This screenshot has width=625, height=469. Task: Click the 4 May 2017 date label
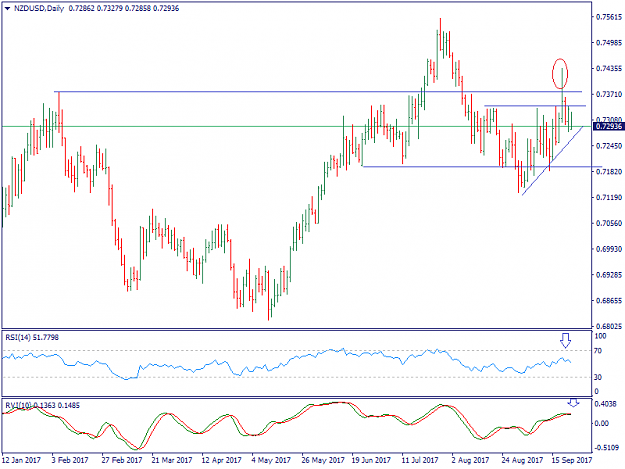pyautogui.click(x=271, y=460)
